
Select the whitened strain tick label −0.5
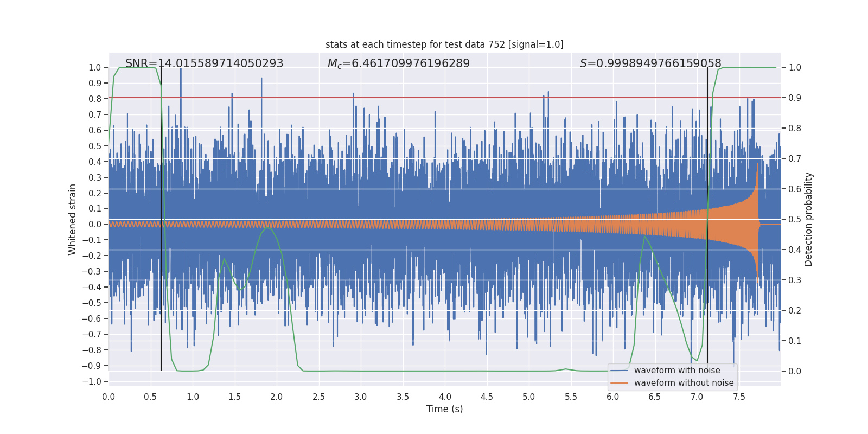click(92, 303)
